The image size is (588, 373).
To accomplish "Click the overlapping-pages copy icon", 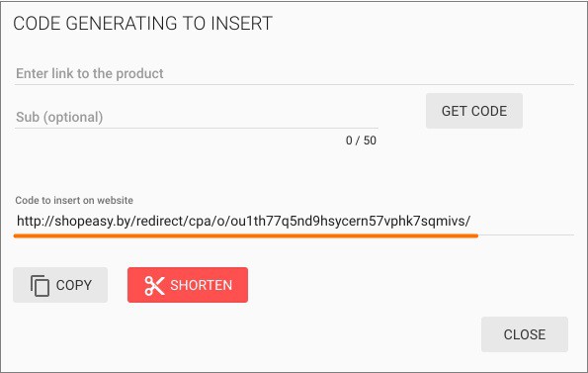I will tap(40, 286).
